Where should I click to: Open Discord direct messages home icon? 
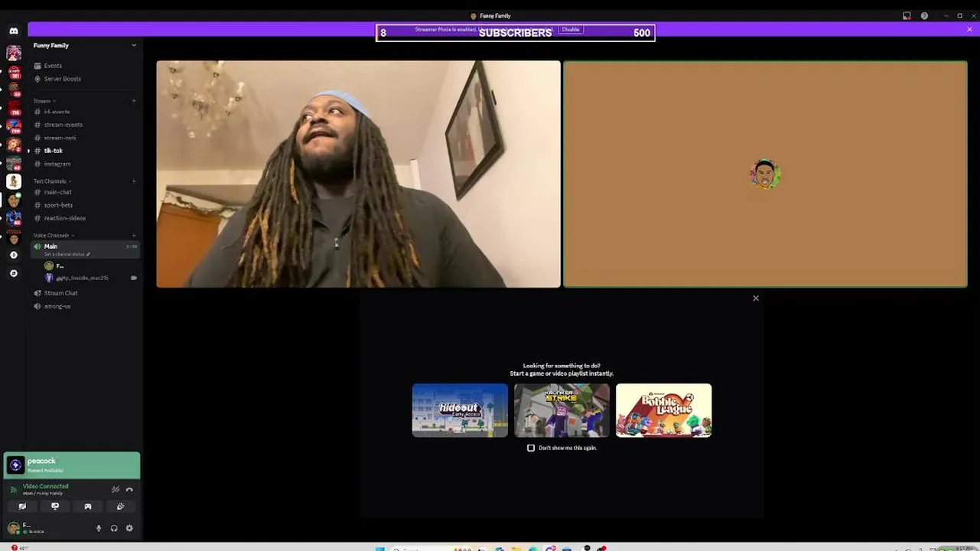tap(14, 31)
